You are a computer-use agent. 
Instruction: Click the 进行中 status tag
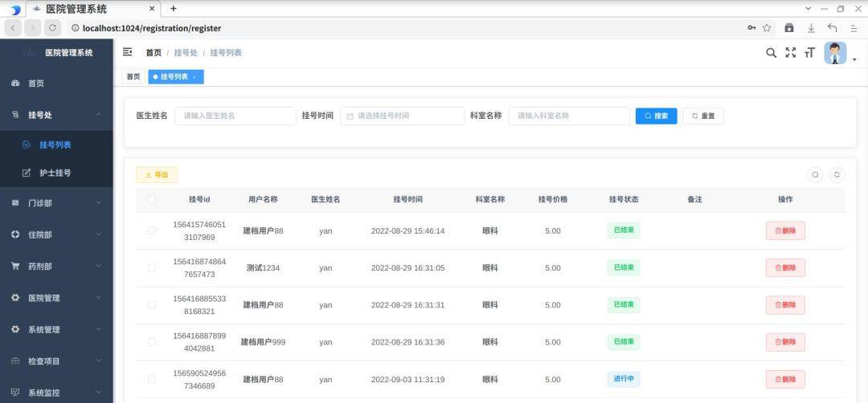pos(624,379)
